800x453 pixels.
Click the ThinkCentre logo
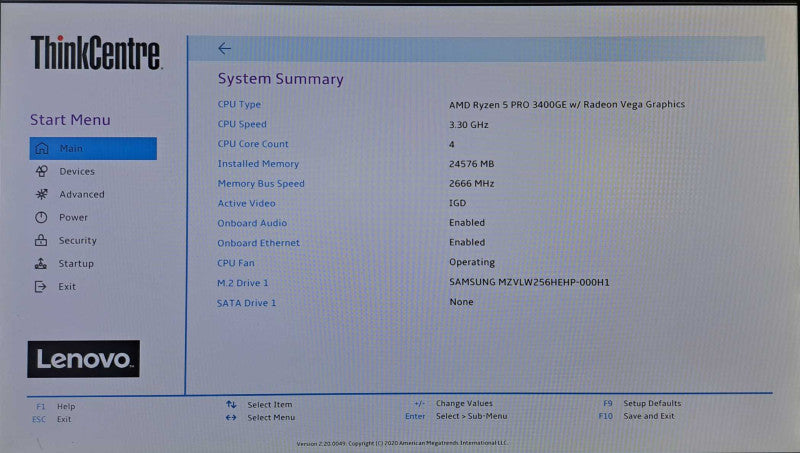pos(96,52)
